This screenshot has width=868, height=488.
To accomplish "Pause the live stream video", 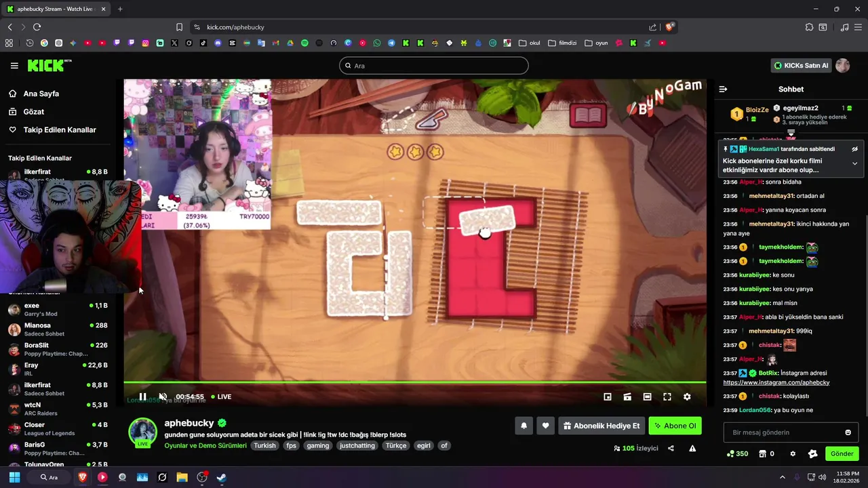I will click(142, 396).
